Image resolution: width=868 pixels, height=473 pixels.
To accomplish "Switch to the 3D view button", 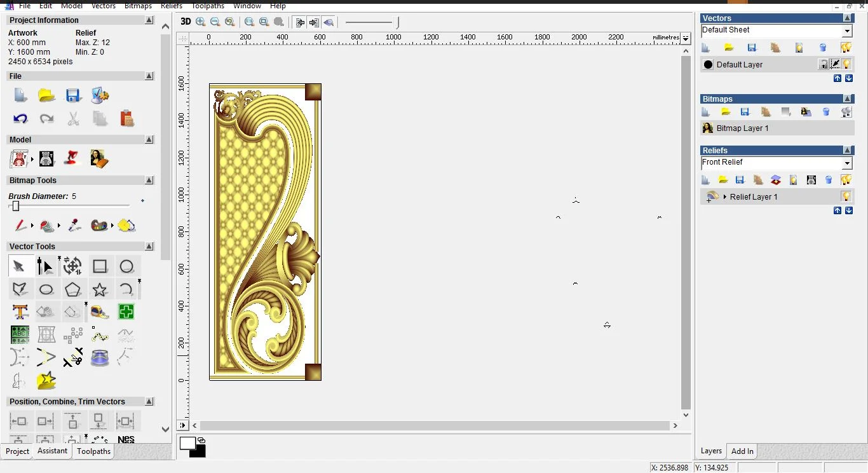I will [x=186, y=22].
